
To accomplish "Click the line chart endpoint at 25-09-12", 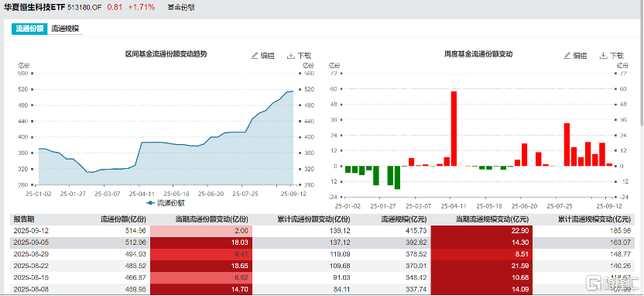I will [293, 91].
